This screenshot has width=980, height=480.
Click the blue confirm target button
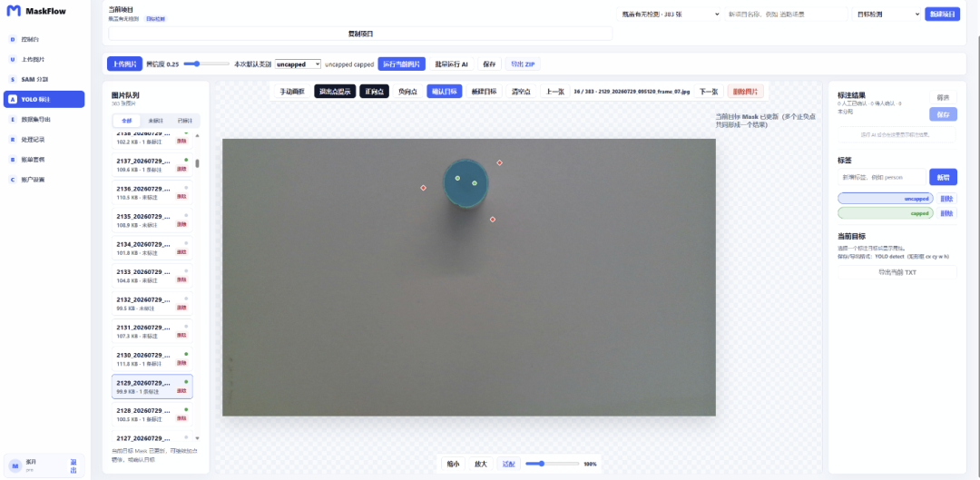point(445,92)
